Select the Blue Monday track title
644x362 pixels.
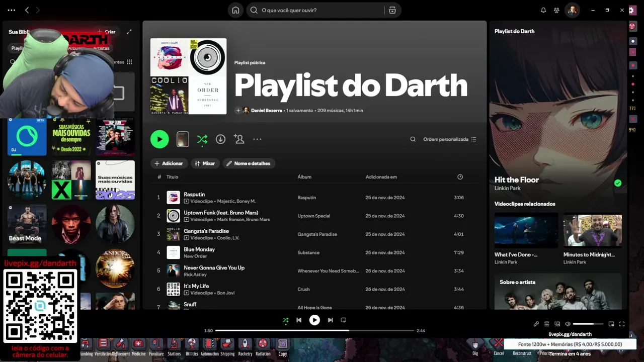199,249
